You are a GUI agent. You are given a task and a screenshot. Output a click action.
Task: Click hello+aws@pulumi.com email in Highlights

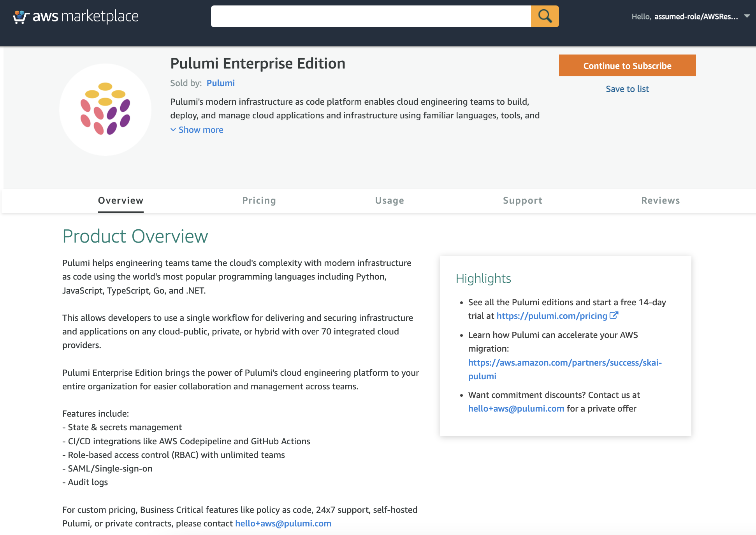click(x=516, y=408)
